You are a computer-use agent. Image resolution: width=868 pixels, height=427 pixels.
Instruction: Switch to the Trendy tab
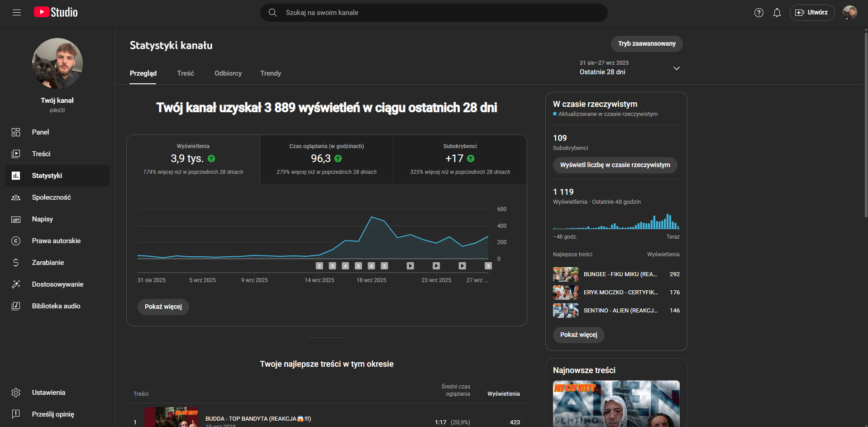(x=270, y=73)
